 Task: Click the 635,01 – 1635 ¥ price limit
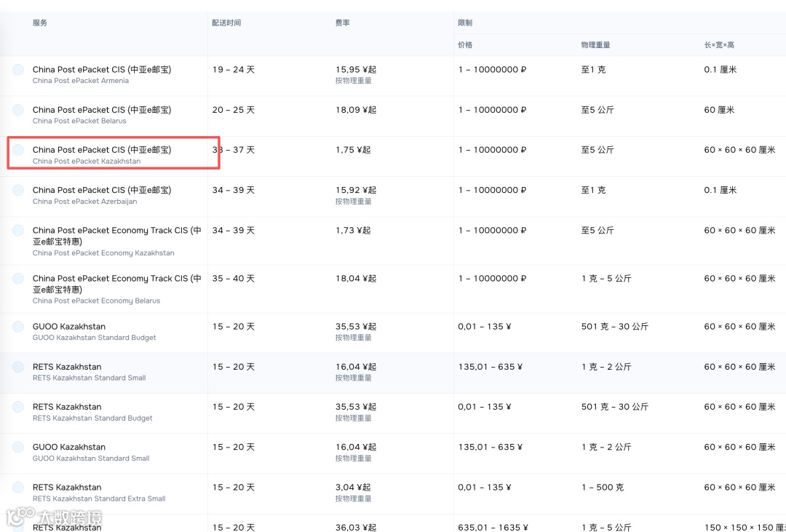coord(493,527)
